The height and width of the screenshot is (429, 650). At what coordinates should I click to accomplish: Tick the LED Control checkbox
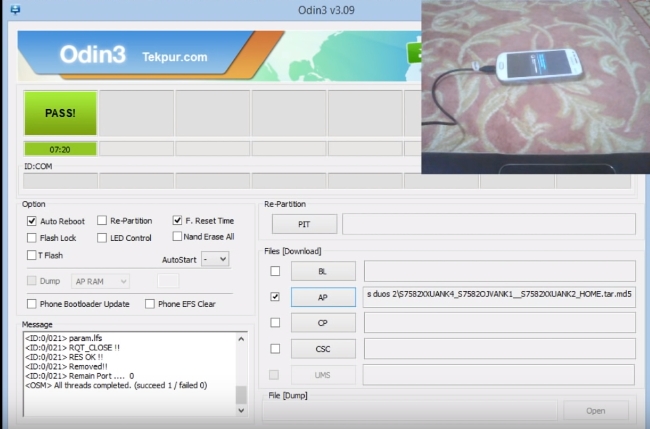tap(102, 238)
